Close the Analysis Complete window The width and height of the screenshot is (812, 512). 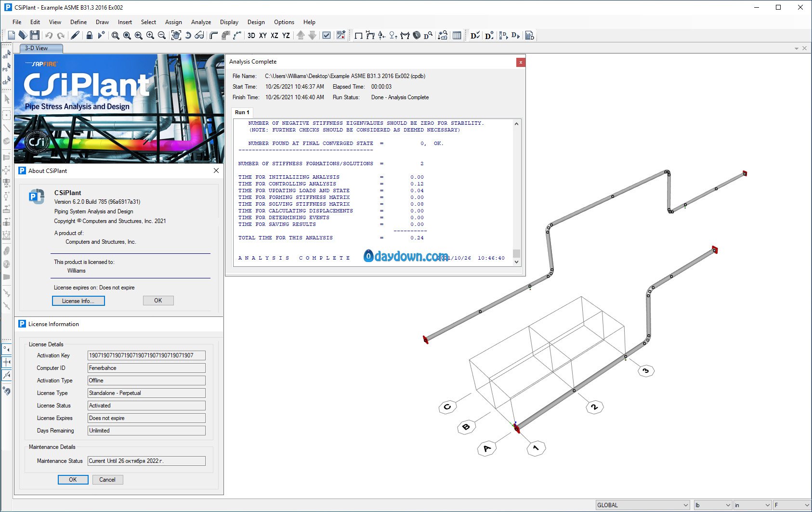click(x=521, y=62)
